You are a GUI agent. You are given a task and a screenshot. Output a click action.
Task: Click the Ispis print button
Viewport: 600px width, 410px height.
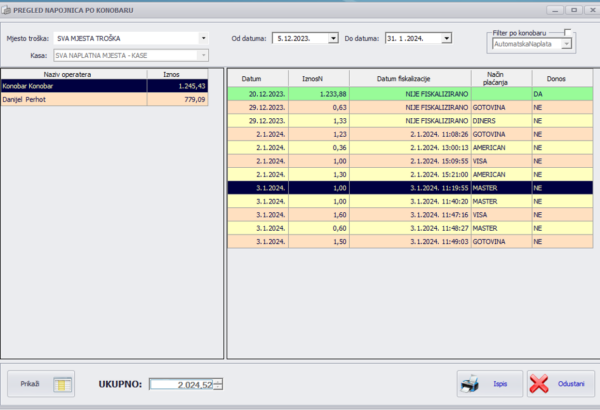pos(489,384)
